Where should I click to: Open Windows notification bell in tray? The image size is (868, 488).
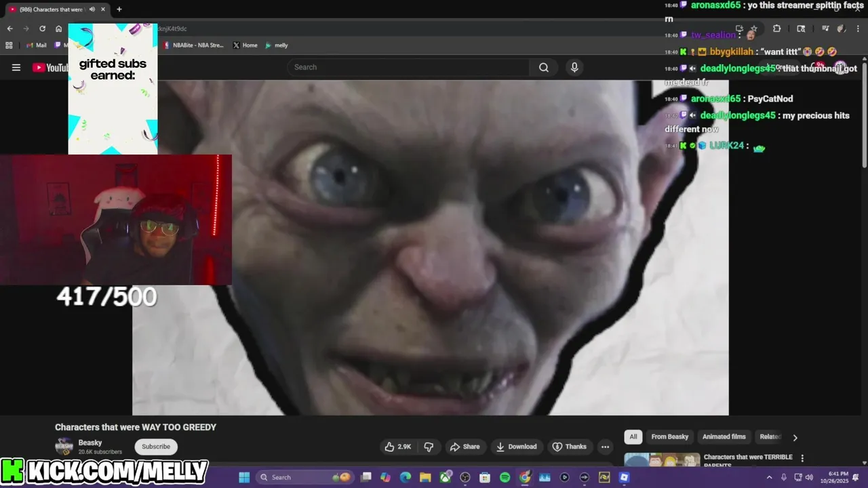pos(856,478)
